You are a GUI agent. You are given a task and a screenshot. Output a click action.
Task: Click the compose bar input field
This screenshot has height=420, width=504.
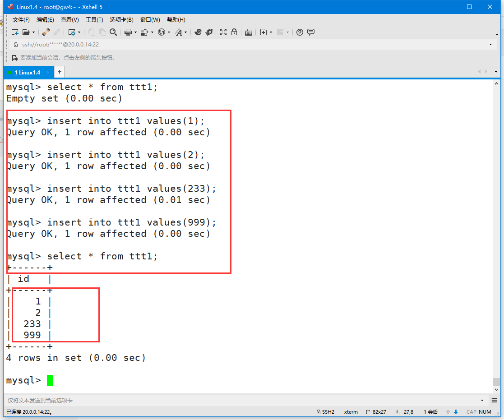[x=243, y=400]
